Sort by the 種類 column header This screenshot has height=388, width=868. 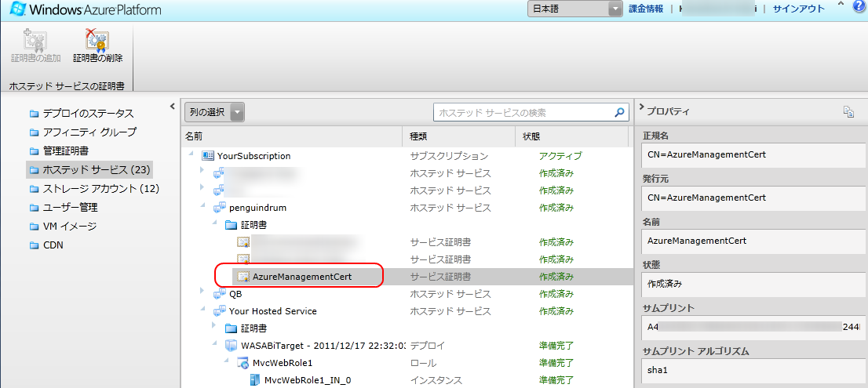point(459,136)
